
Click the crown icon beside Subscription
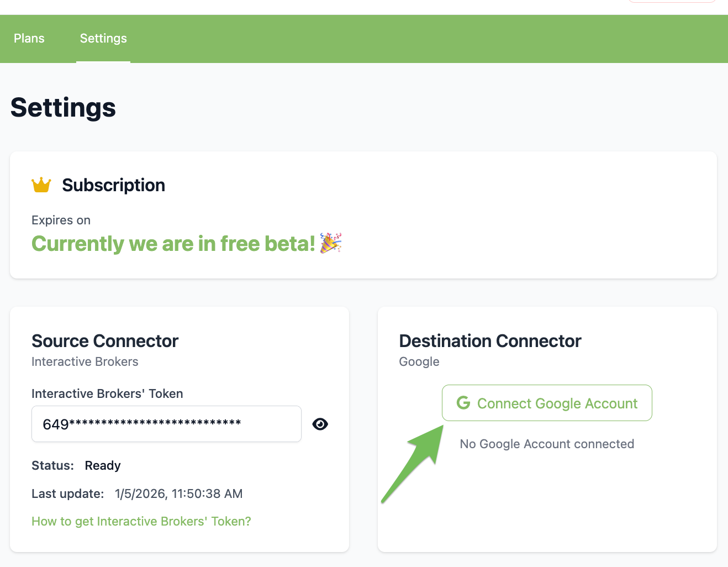coord(40,185)
